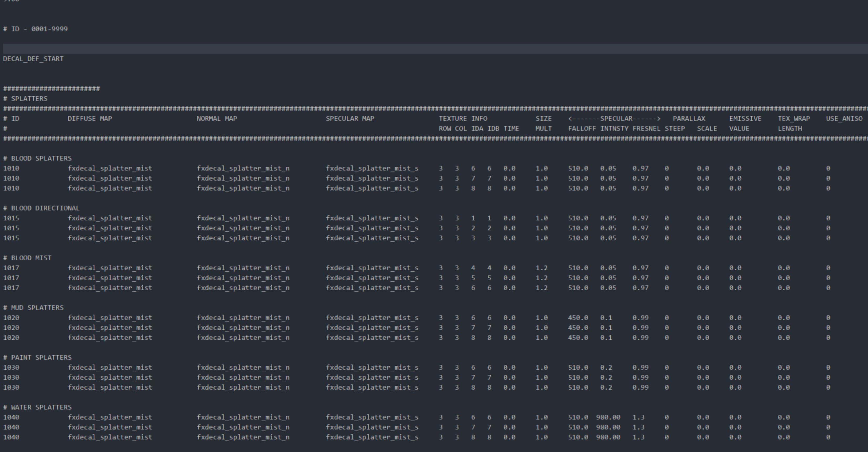Image resolution: width=868 pixels, height=452 pixels.
Task: Click the '# MUD SPLATTERS' comment
Action: click(33, 308)
